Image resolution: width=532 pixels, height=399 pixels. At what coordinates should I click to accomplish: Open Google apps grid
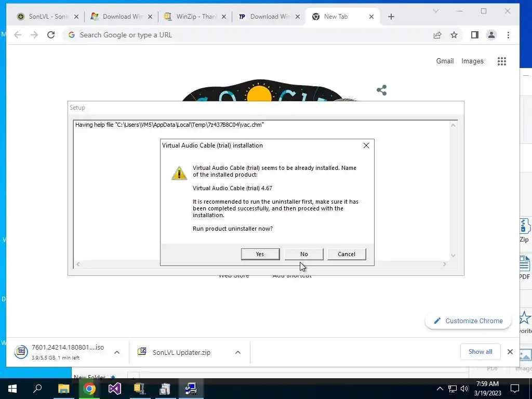tap(502, 61)
